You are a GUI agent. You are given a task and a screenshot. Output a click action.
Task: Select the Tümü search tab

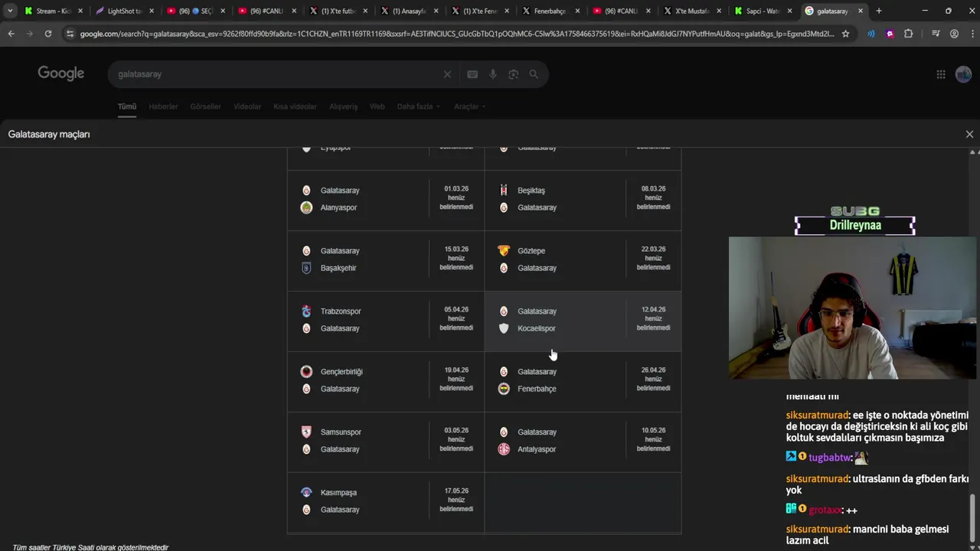[x=126, y=106]
